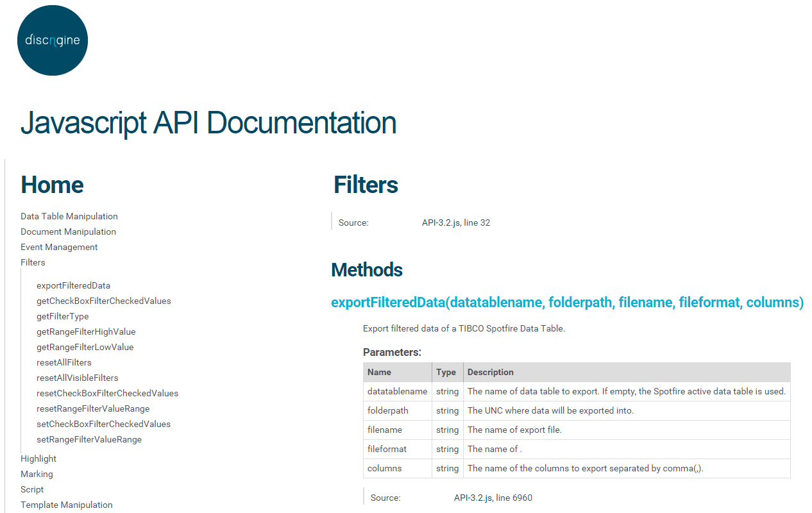Screen dimensions: 812x513
Task: Jump to getFilterType method
Action: click(63, 316)
